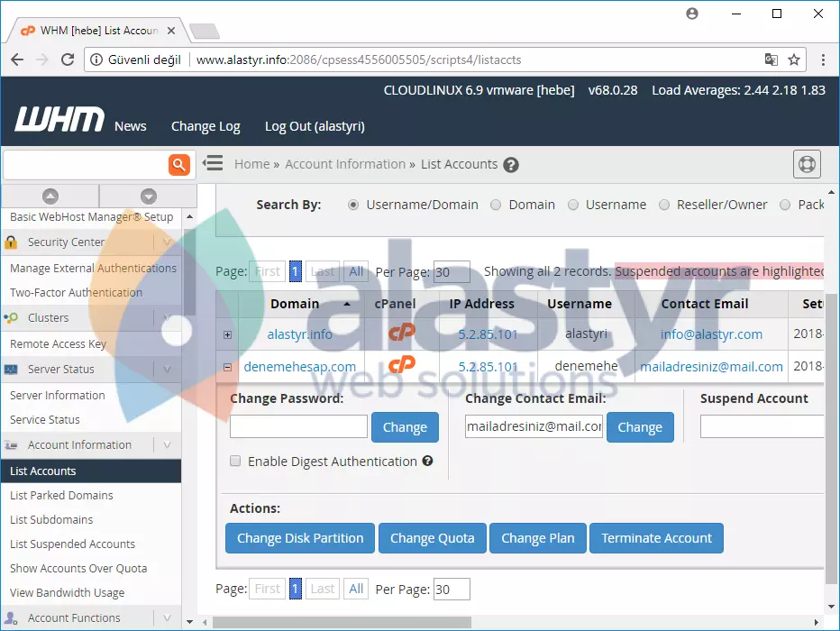Click Account Functions user icon

(11, 617)
